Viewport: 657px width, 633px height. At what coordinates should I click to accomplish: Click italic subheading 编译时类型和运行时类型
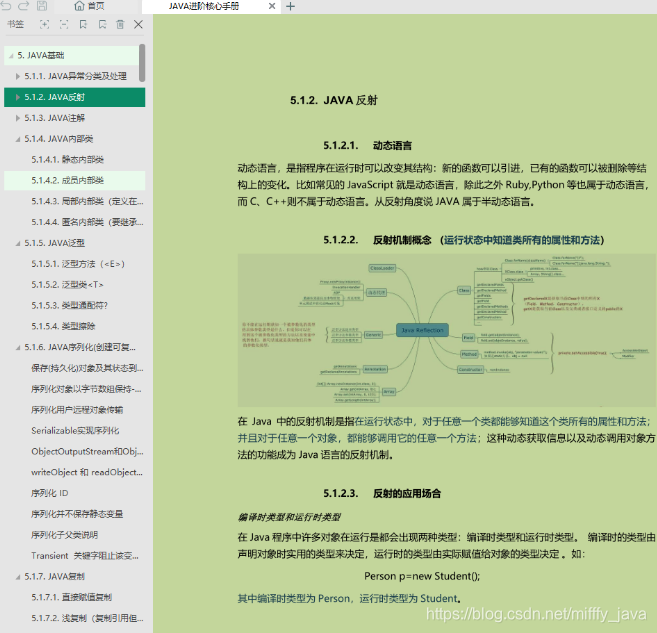(x=289, y=517)
